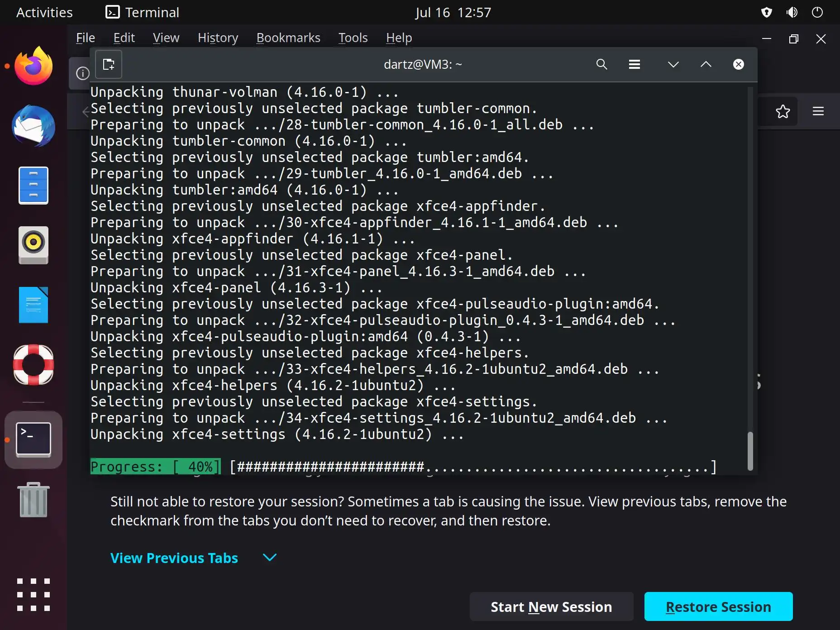The width and height of the screenshot is (840, 630).
Task: Click line 'Selecting previously unselected package xfce4-settings.'
Action: click(x=314, y=402)
